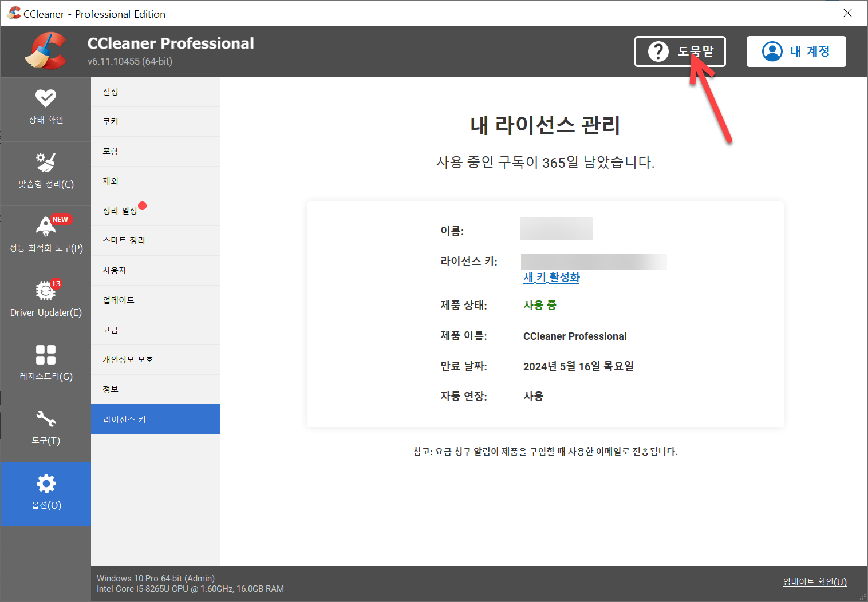868x602 pixels.
Task: Click the 도움말 help button
Action: [680, 52]
